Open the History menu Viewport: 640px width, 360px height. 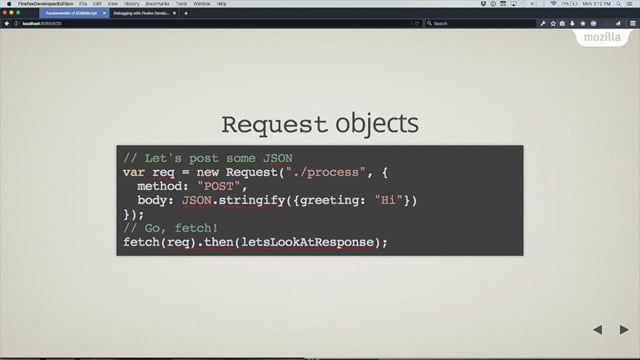click(131, 4)
